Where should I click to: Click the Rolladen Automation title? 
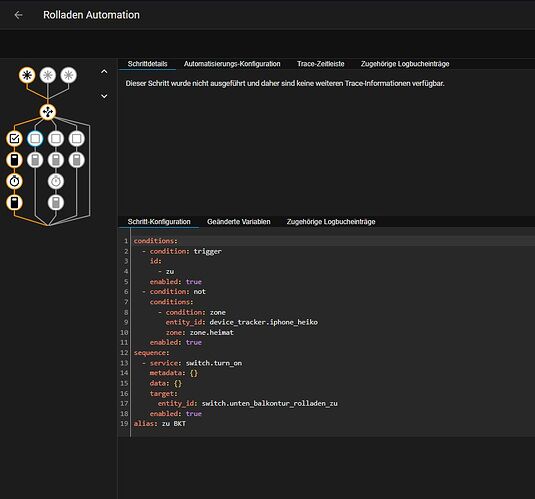point(91,15)
